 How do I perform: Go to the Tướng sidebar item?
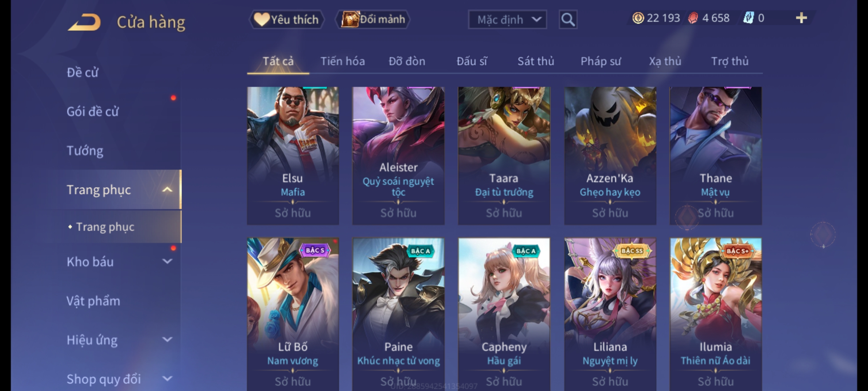click(x=85, y=151)
